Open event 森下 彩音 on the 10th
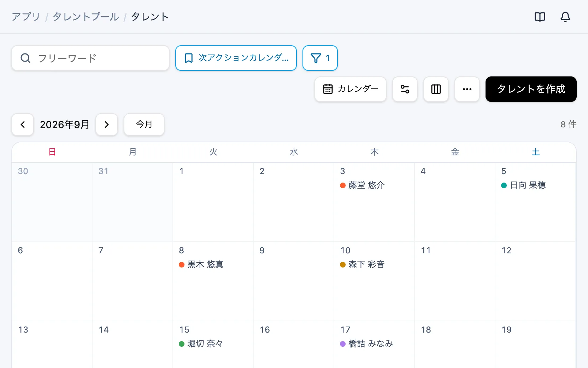Image resolution: width=588 pixels, height=368 pixels. pos(362,264)
